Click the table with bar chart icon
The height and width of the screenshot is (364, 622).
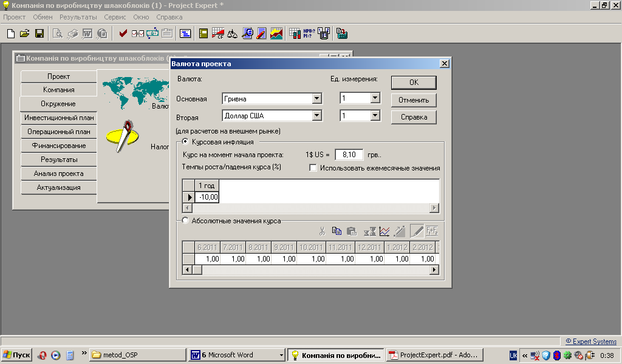pyautogui.click(x=295, y=33)
